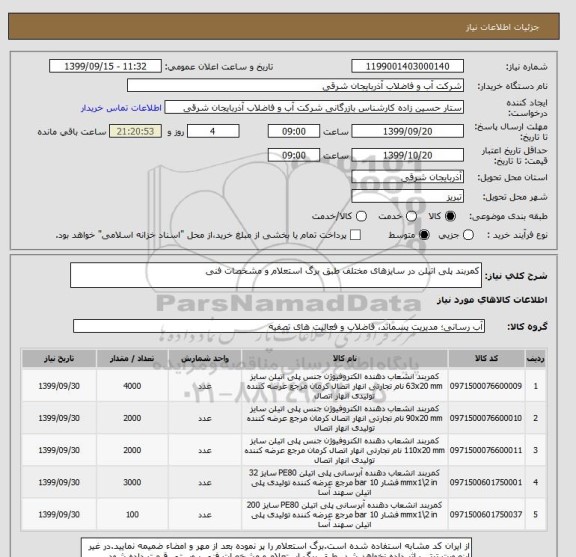The height and width of the screenshot is (557, 576).
Task: Select the جزیی purchase type radio
Action: (468, 235)
